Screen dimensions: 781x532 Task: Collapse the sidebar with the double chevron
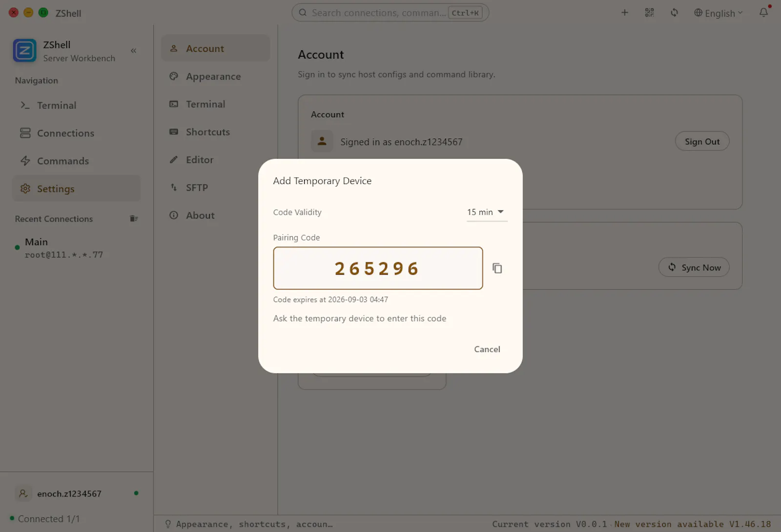tap(133, 51)
